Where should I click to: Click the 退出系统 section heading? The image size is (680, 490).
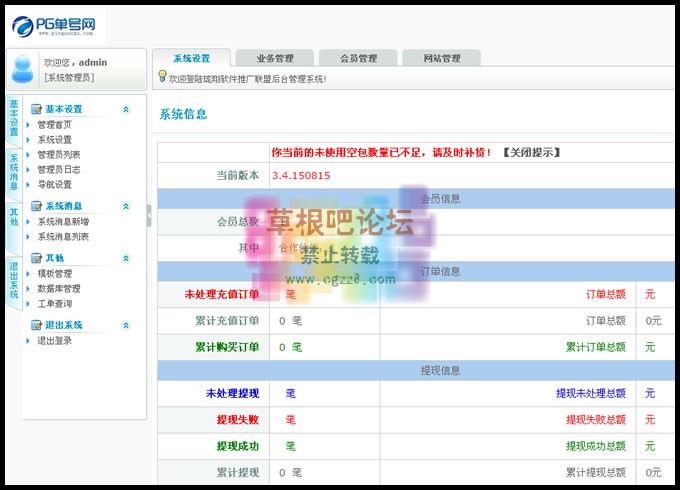(x=64, y=325)
